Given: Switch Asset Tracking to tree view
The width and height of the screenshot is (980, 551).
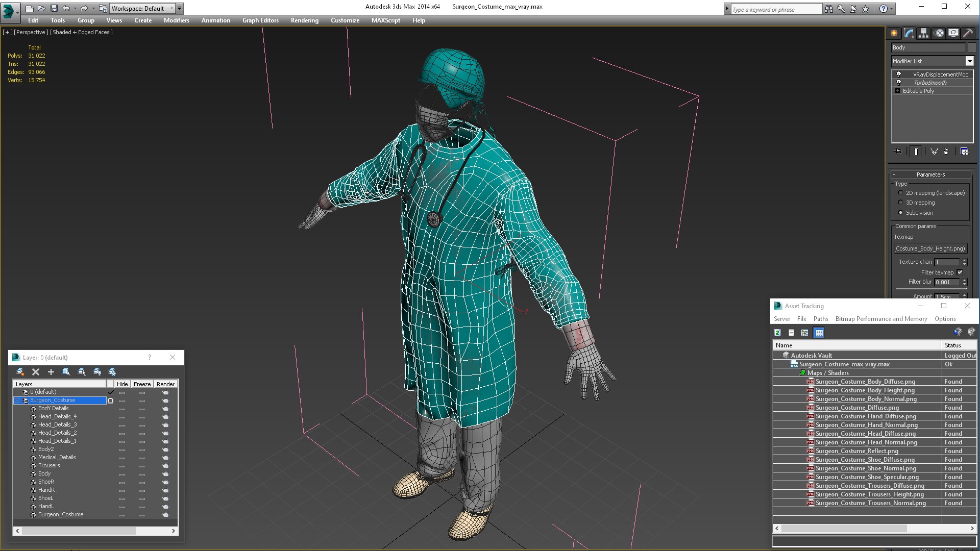Looking at the screenshot, I should click(805, 333).
